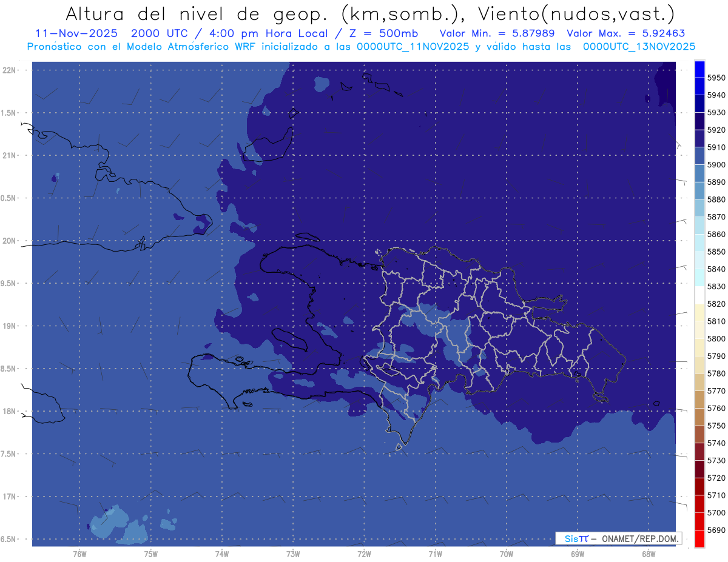
Task: Click the '20N' latitude label
Action: tap(10, 241)
